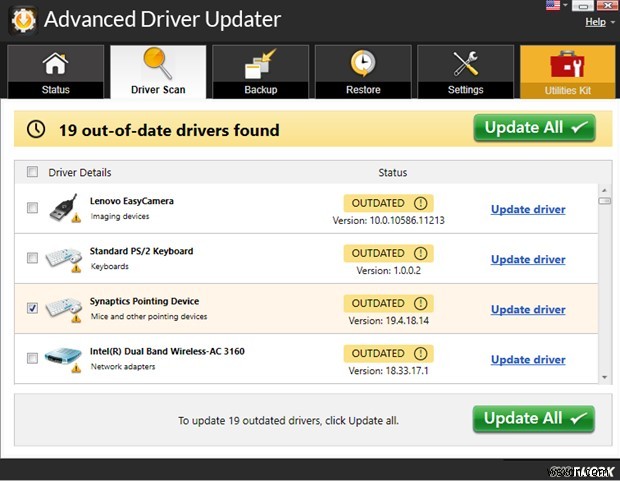Click the scrollbar down arrow in driver list
The height and width of the screenshot is (482, 620).
click(604, 377)
